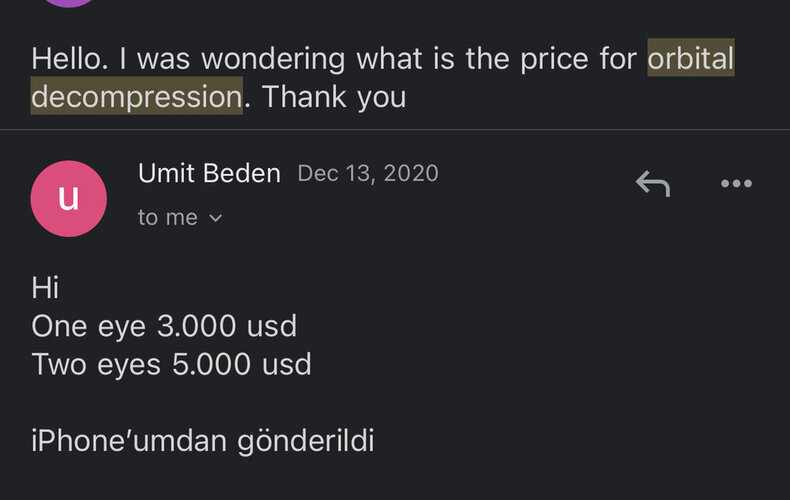
Task: Tap the highlighted word 'orbital'
Action: pyautogui.click(x=691, y=57)
